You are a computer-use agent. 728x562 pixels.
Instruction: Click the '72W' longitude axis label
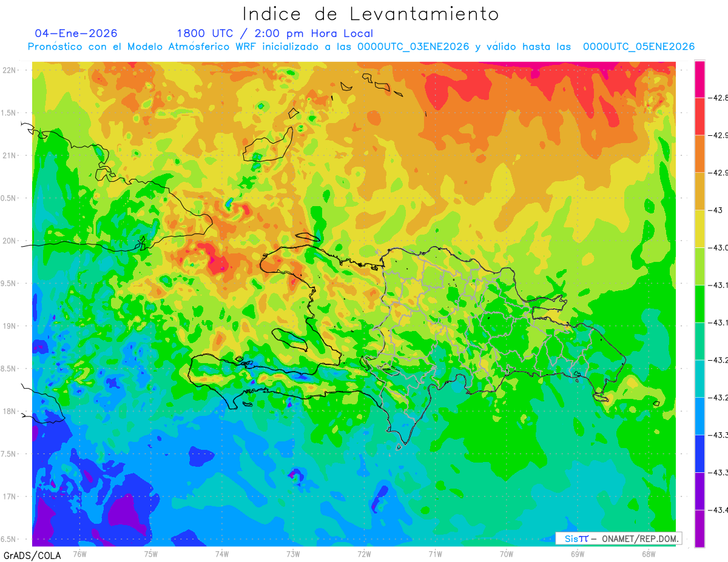pos(364,554)
